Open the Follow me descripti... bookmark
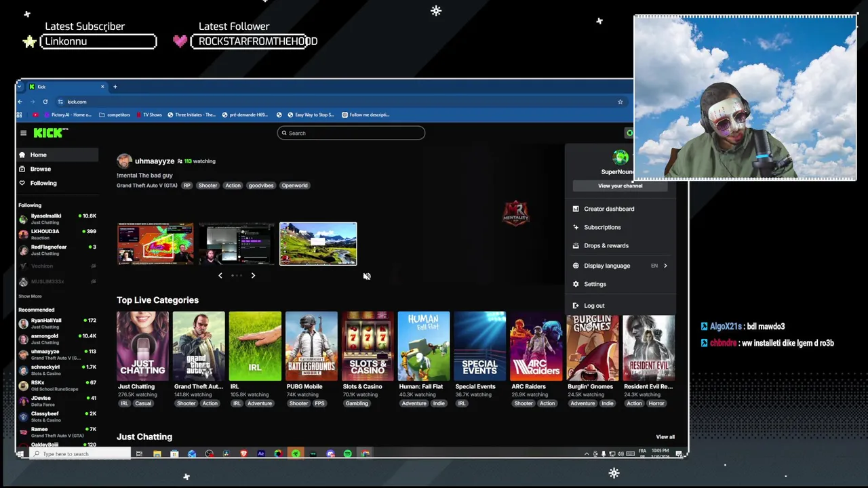 point(366,115)
